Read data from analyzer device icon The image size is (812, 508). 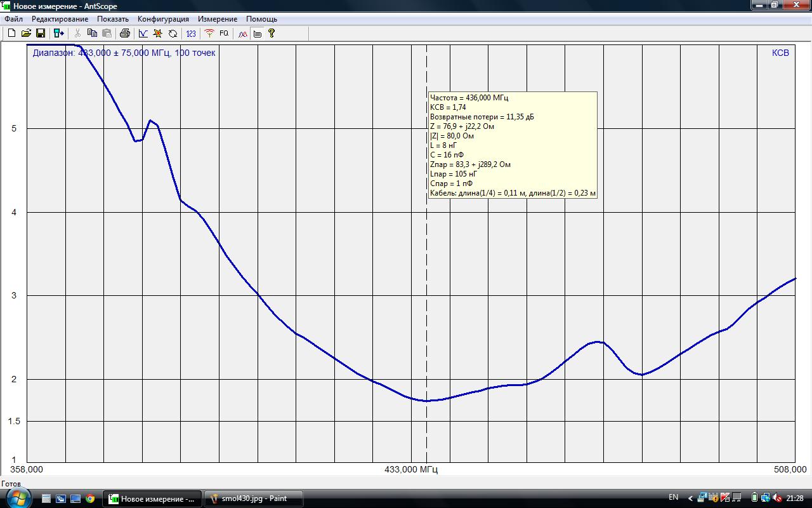click(59, 34)
